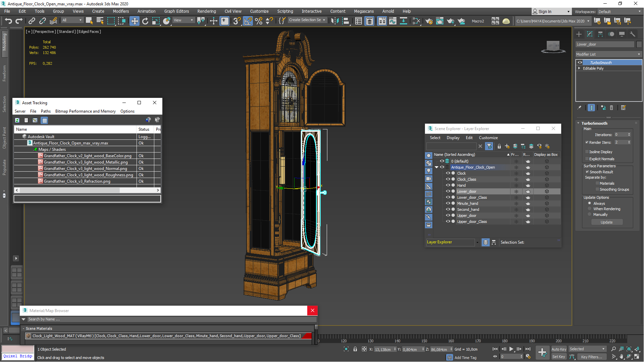The image size is (644, 362).
Task: Open the Selected key filter dropdown
Action: click(587, 349)
